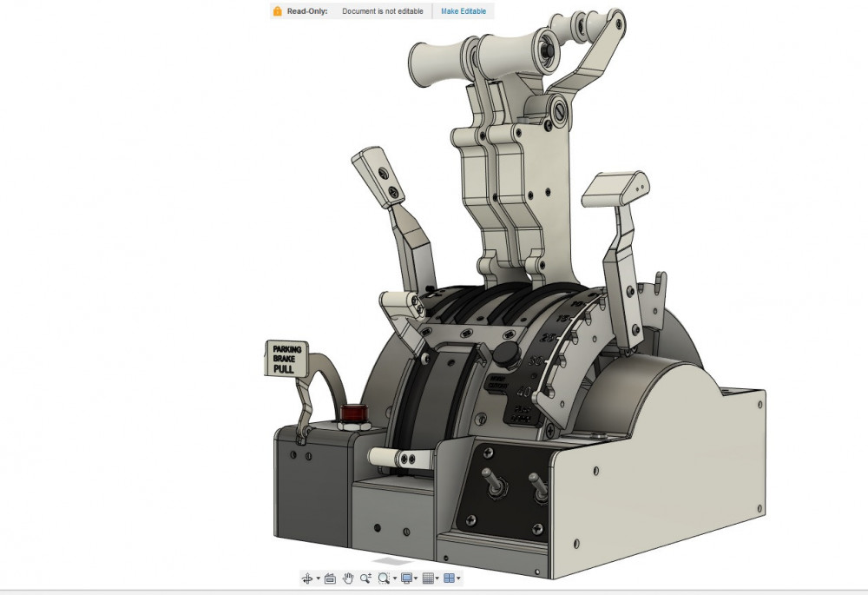The width and height of the screenshot is (868, 595).
Task: Expand the Orbit type dropdown arrow
Action: click(x=318, y=579)
